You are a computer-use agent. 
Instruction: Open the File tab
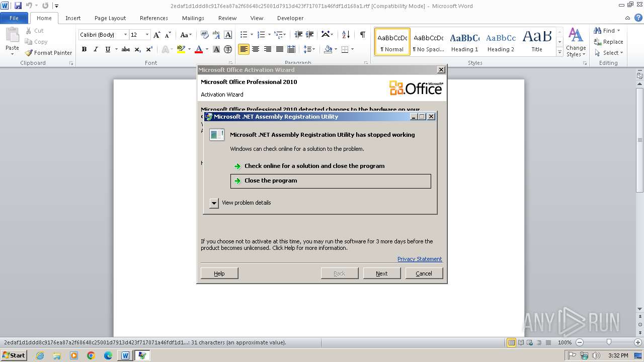pyautogui.click(x=14, y=18)
